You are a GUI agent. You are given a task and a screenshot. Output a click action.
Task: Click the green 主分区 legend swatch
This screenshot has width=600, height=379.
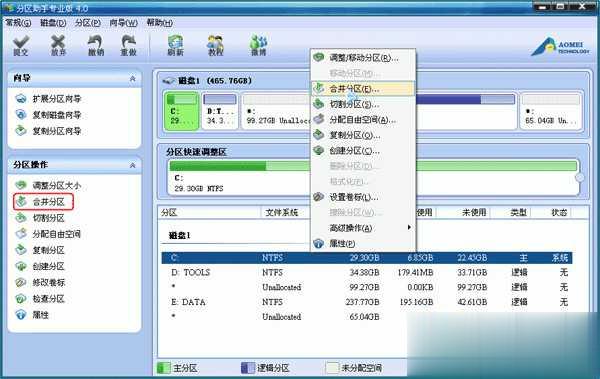click(x=164, y=368)
